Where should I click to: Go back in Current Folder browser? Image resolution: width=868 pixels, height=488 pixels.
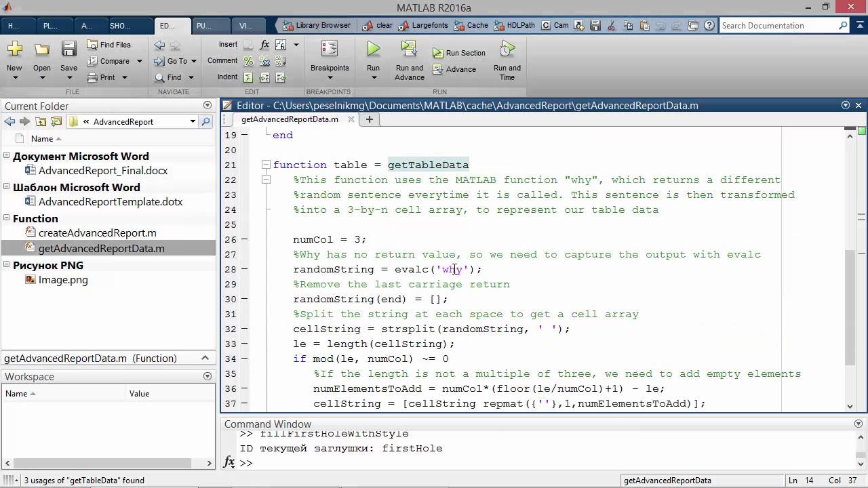point(9,122)
